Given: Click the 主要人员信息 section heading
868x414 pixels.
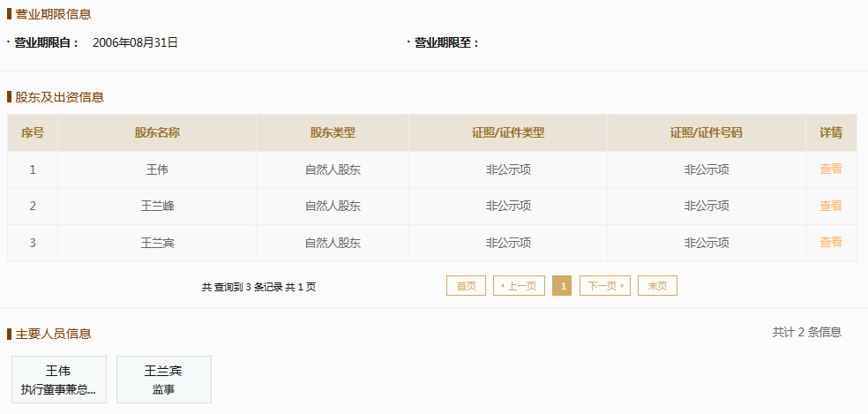Looking at the screenshot, I should (53, 334).
